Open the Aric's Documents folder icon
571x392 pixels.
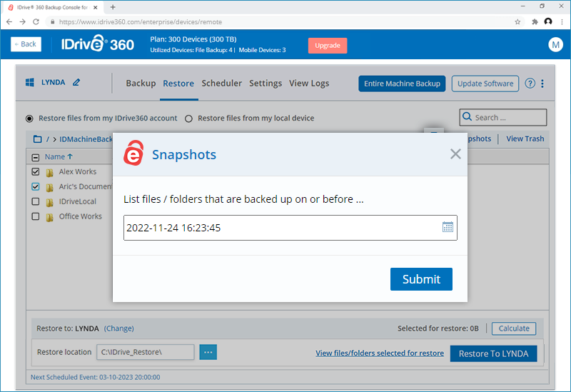click(x=49, y=187)
